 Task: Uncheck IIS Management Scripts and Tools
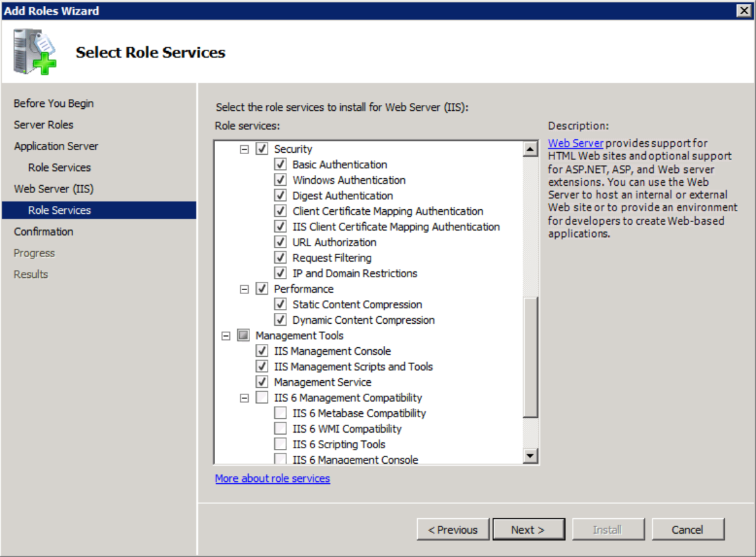click(x=262, y=366)
